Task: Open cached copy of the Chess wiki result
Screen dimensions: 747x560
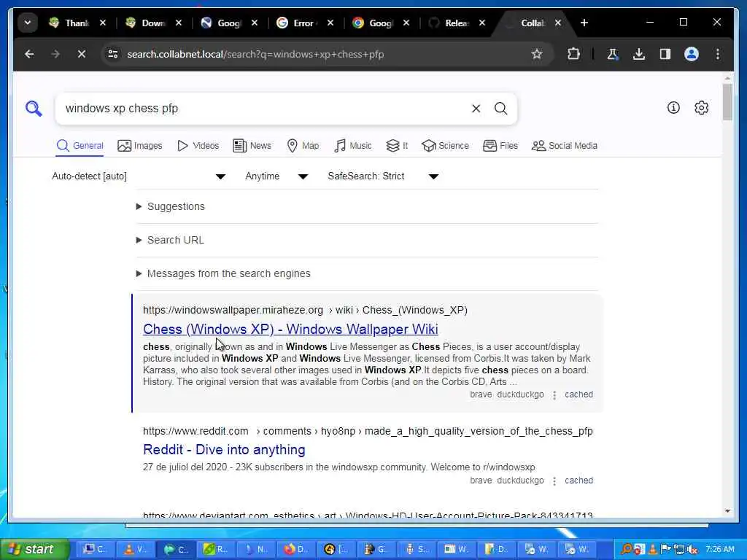Action: pos(578,394)
